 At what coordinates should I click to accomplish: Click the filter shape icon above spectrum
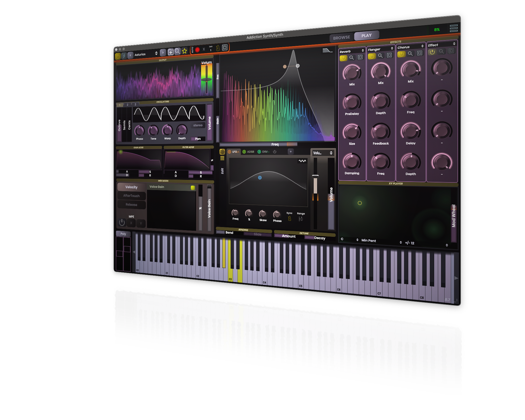[x=327, y=50]
